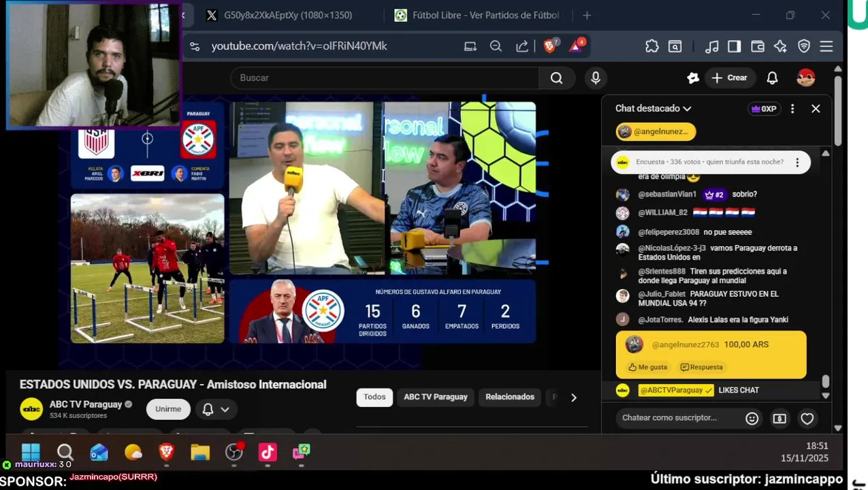Click the Me gusta button on the Super Chat
Image resolution: width=868 pixels, height=490 pixels.
point(647,367)
